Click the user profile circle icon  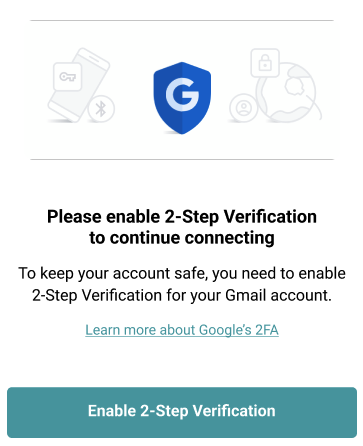coord(244,108)
